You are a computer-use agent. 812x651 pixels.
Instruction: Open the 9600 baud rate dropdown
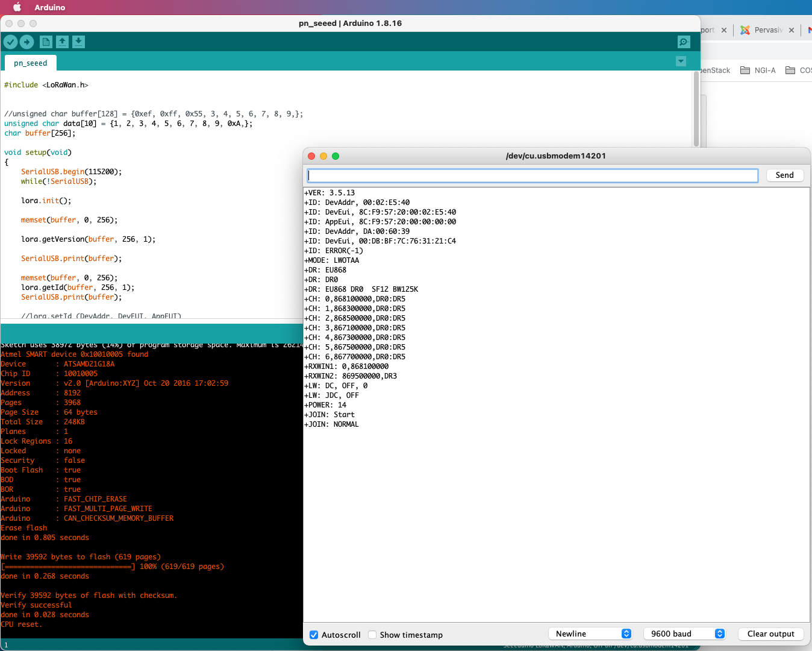(x=684, y=634)
